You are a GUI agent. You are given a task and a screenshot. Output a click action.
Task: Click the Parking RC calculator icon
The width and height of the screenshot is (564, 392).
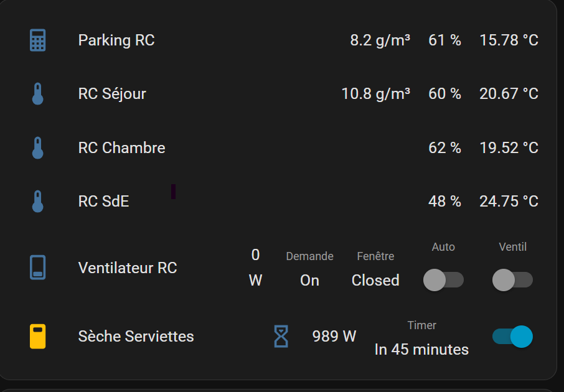(38, 40)
